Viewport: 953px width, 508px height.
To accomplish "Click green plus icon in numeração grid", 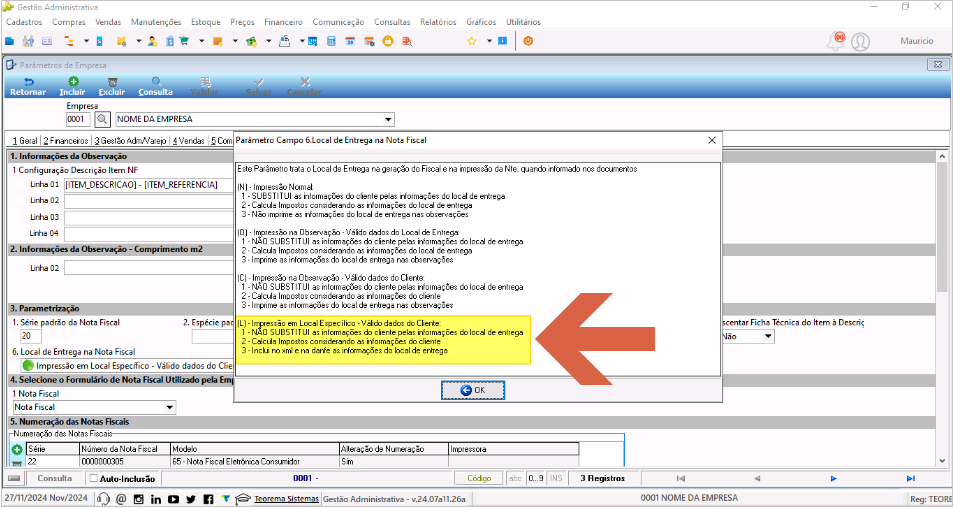I will tap(17, 450).
